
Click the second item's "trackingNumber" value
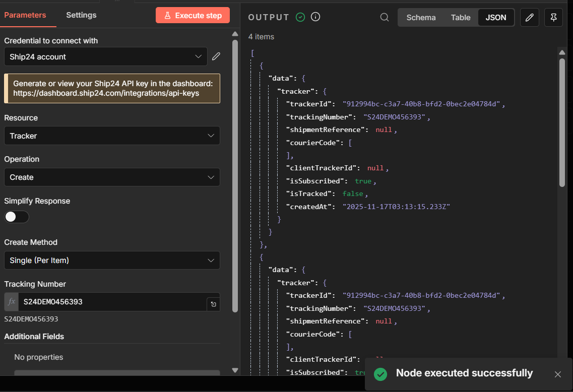tap(394, 308)
